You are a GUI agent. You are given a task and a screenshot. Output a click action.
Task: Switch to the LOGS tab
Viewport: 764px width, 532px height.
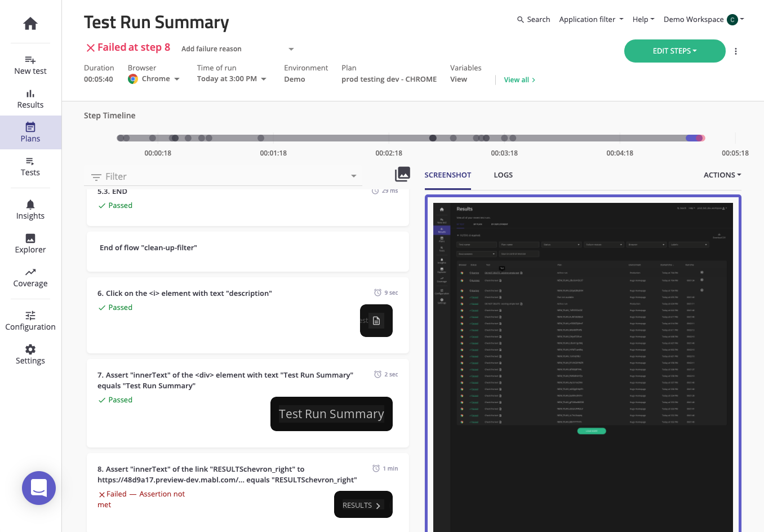(503, 175)
